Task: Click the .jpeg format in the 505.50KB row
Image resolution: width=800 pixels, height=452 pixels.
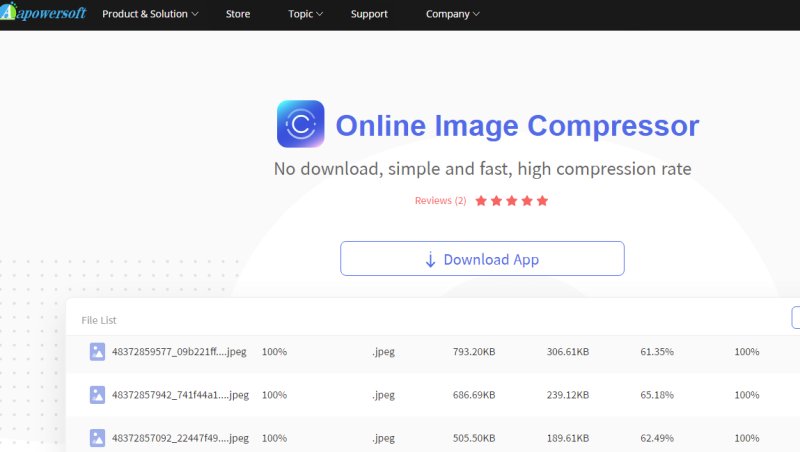Action: click(383, 438)
